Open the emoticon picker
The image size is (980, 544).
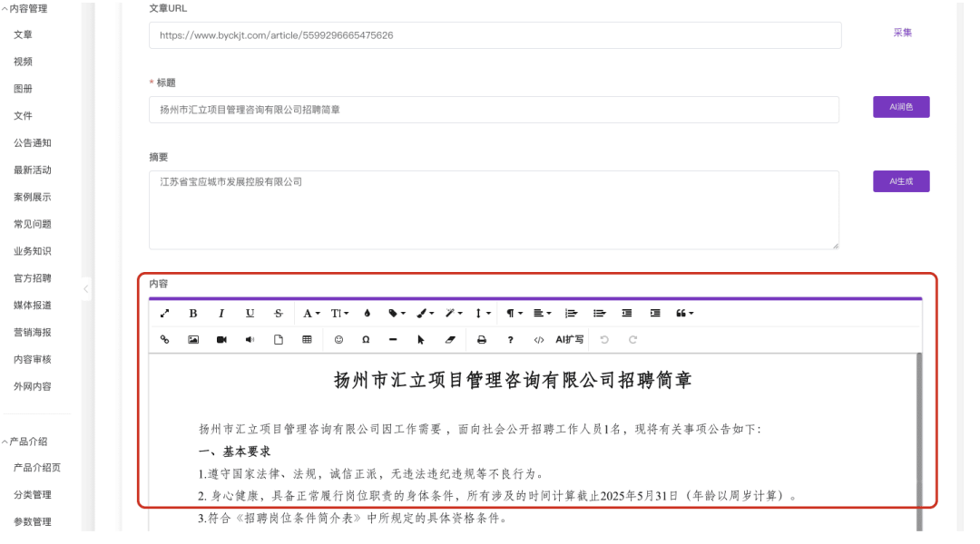[338, 340]
